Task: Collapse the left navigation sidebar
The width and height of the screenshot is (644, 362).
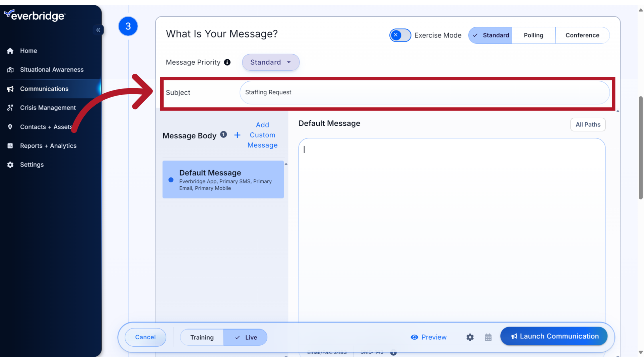Action: tap(98, 30)
